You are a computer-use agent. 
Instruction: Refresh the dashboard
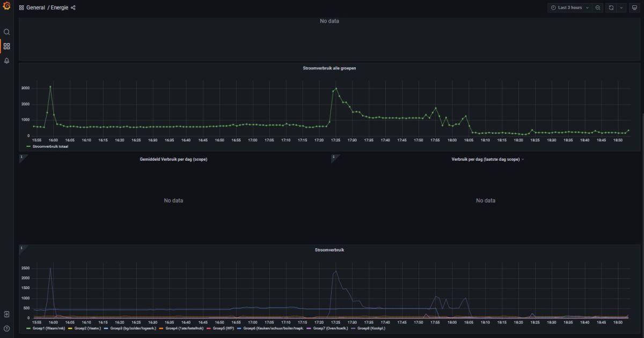coord(611,8)
